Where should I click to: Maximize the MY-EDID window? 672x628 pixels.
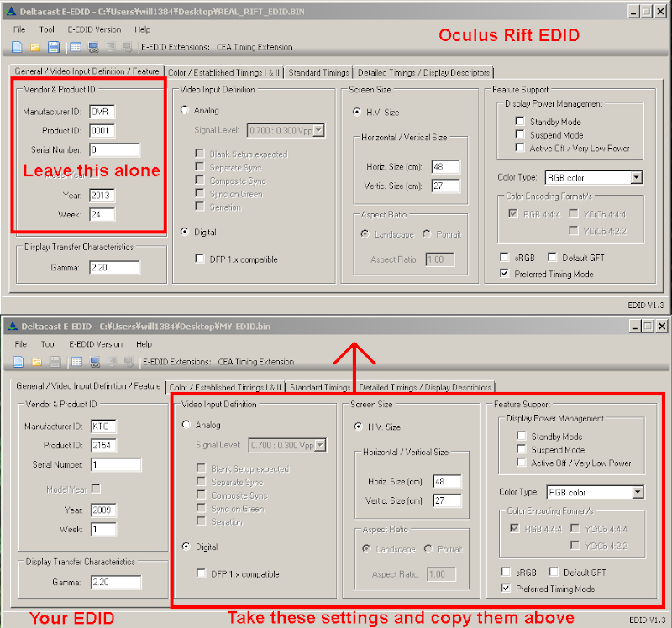click(648, 327)
